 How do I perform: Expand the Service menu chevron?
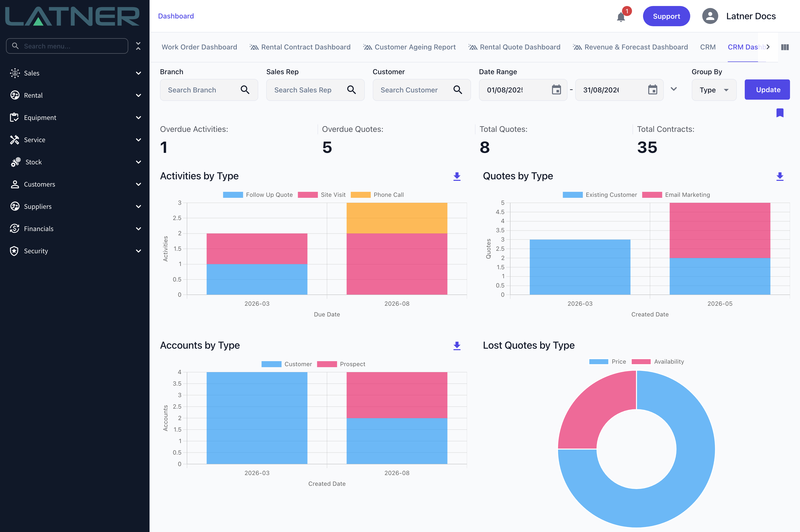pos(138,140)
